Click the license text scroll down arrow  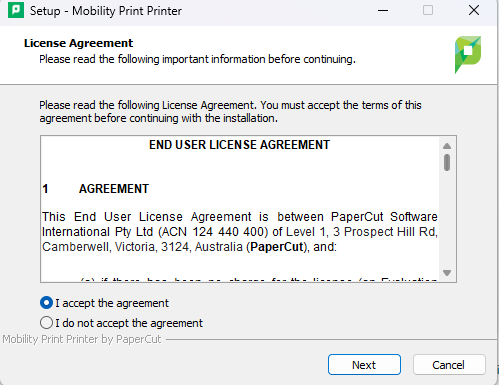[447, 273]
